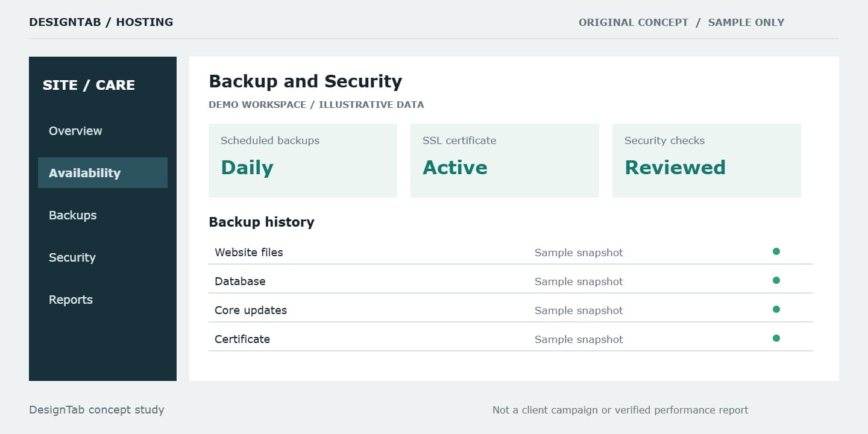Click the Core updates status dot
This screenshot has height=434, width=868.
click(776, 309)
